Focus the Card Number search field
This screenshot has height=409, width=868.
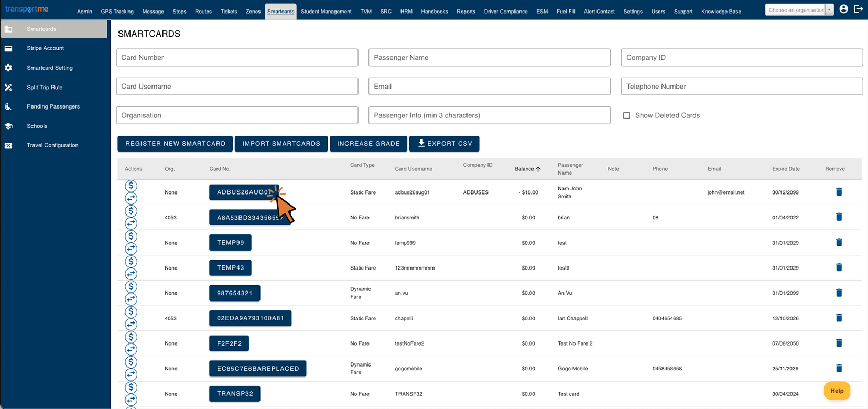click(x=237, y=58)
